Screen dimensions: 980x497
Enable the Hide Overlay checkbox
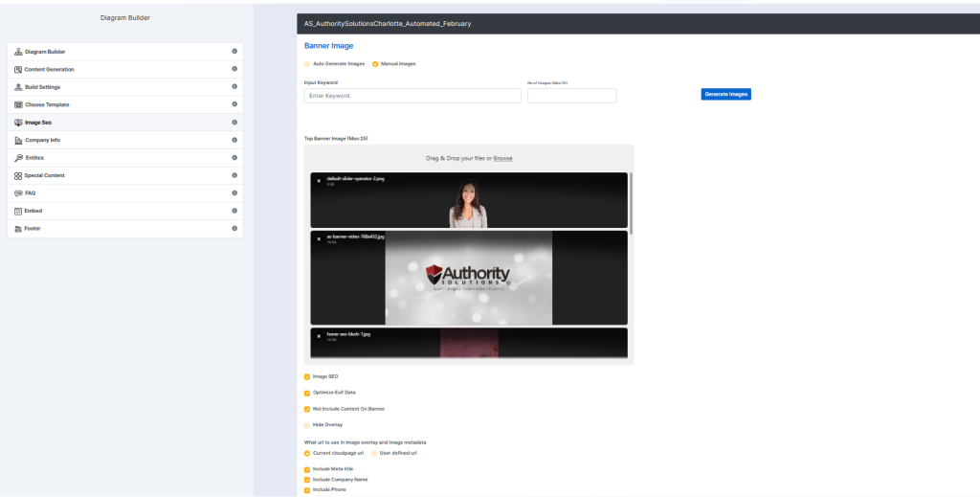(307, 425)
